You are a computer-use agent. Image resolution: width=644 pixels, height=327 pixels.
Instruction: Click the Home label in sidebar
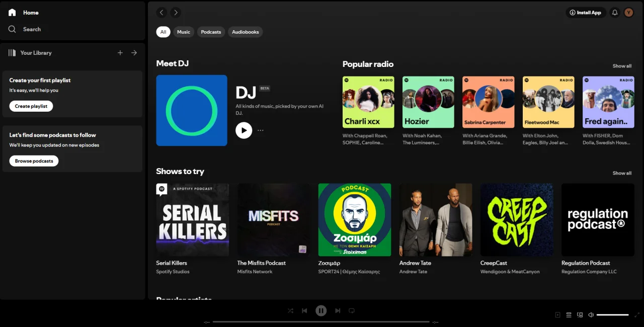(31, 13)
